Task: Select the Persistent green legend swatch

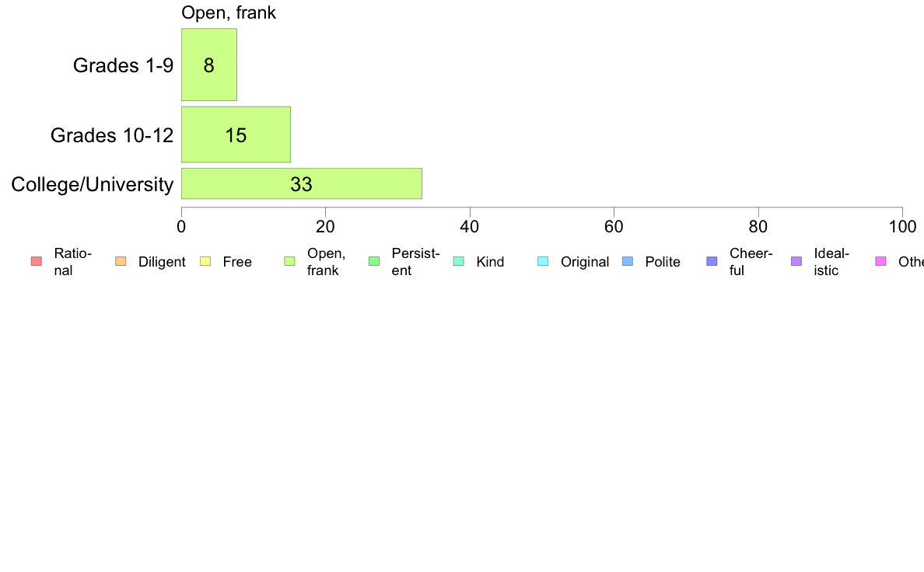Action: [374, 262]
